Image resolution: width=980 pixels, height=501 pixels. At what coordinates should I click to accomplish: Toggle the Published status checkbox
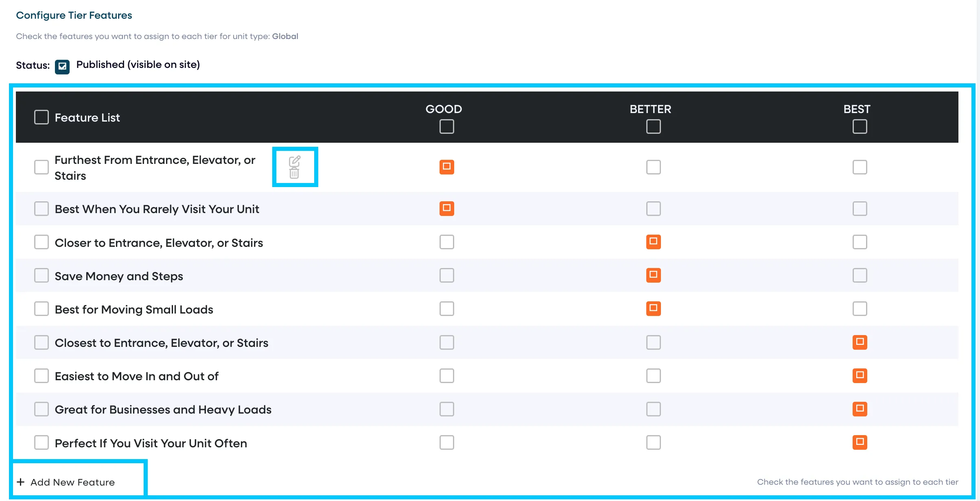coord(62,66)
